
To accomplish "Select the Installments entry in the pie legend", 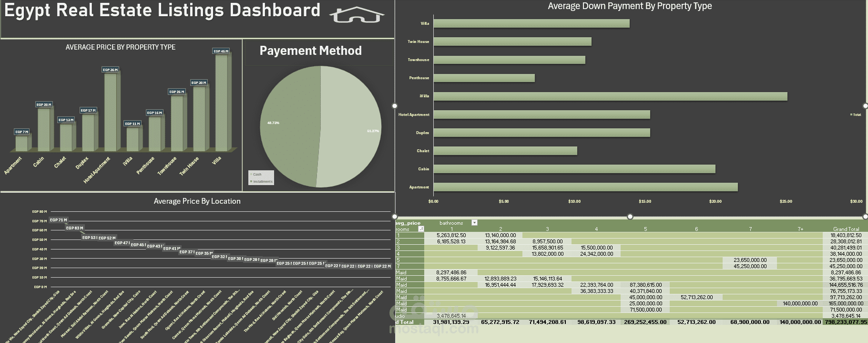I will (x=261, y=181).
